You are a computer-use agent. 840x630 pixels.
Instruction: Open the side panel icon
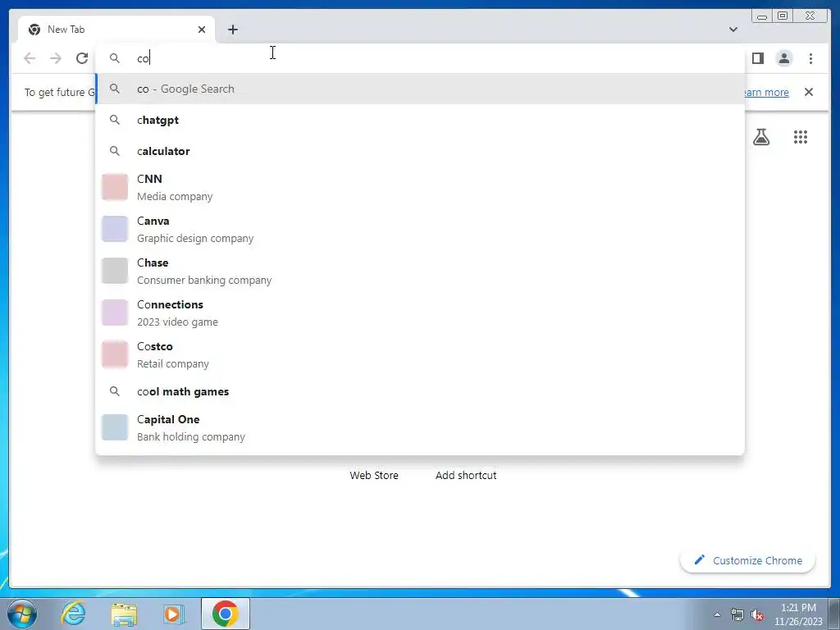[x=757, y=58]
